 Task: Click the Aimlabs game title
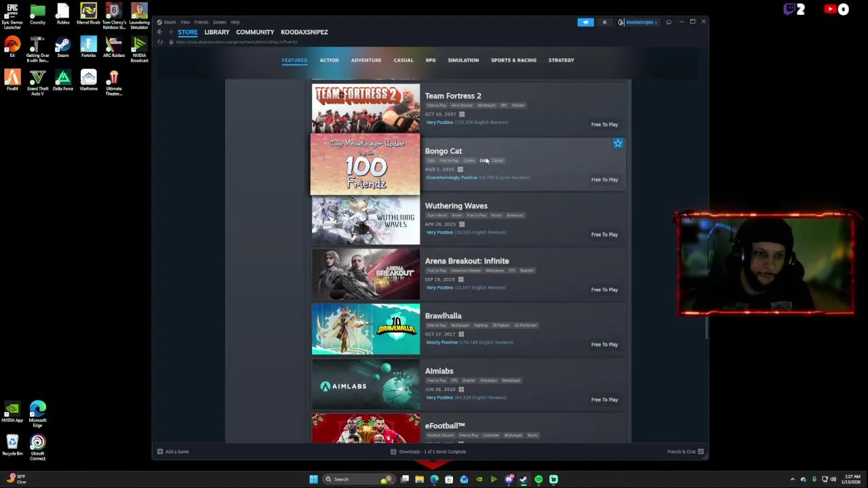pos(439,371)
